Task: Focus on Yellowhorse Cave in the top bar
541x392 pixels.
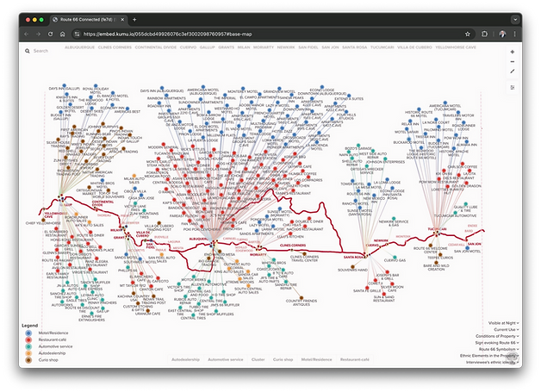Action: click(456, 47)
